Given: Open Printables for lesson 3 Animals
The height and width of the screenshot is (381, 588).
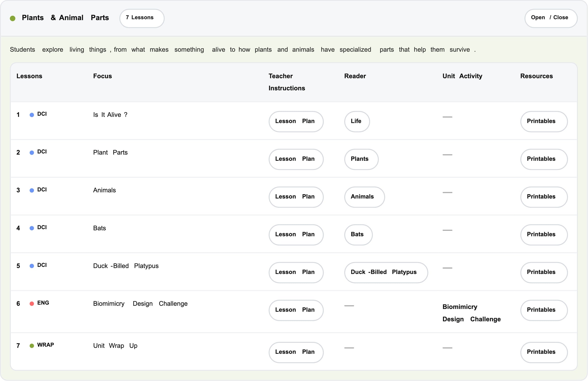Looking at the screenshot, I should (544, 197).
